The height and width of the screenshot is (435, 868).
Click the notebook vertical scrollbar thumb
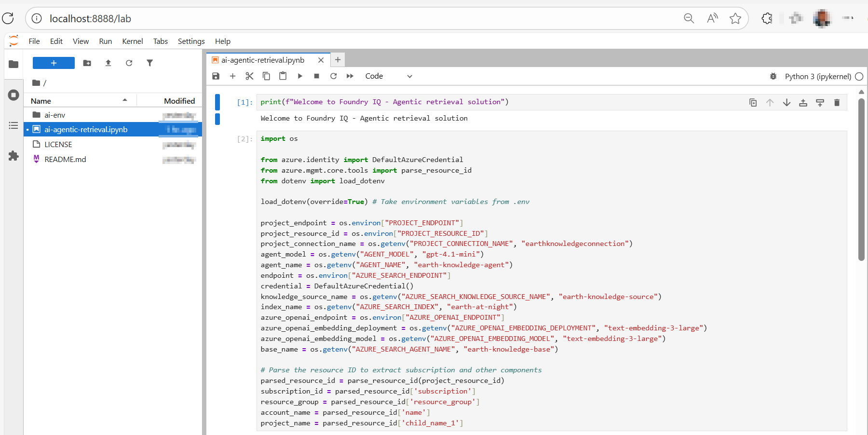click(861, 178)
